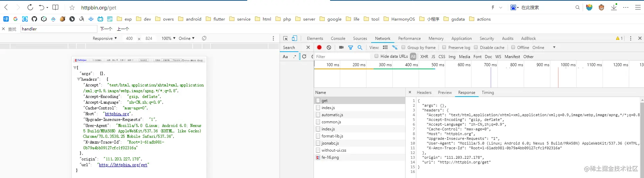This screenshot has width=644, height=178.
Task: Check Hide data URLs
Action: (377, 56)
